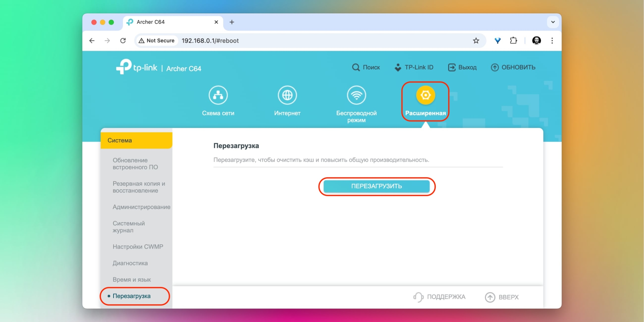Open Администрирование in the sidebar
Viewport: 644px width, 322px height.
(x=141, y=207)
